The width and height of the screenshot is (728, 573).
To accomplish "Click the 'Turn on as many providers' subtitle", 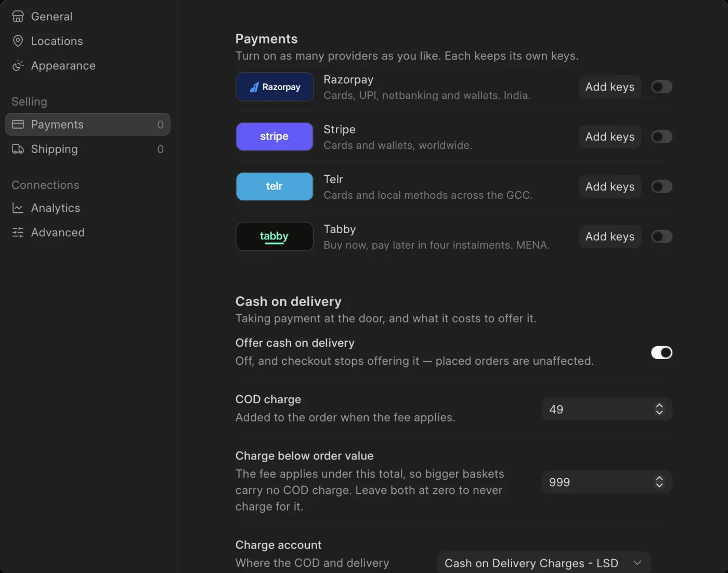I will pos(407,56).
